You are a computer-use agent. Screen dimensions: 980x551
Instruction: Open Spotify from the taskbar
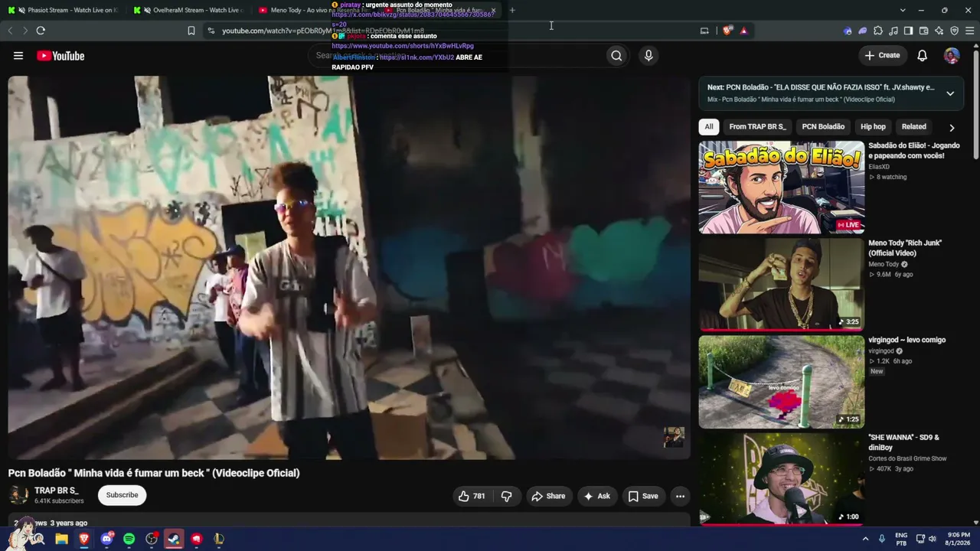[129, 539]
